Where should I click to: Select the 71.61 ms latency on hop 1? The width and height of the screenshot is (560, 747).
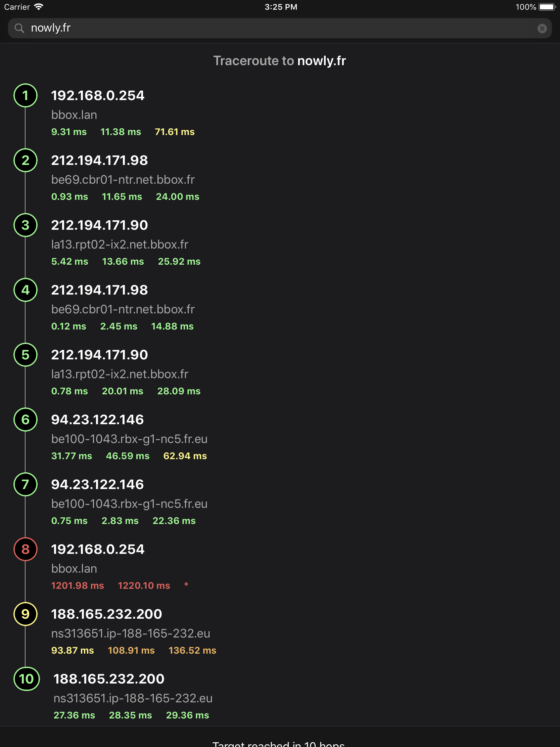pyautogui.click(x=174, y=132)
